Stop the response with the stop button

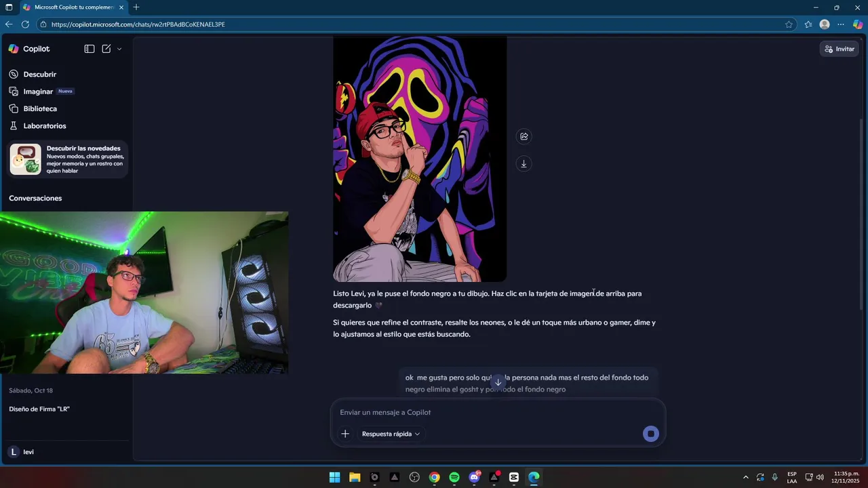(650, 434)
